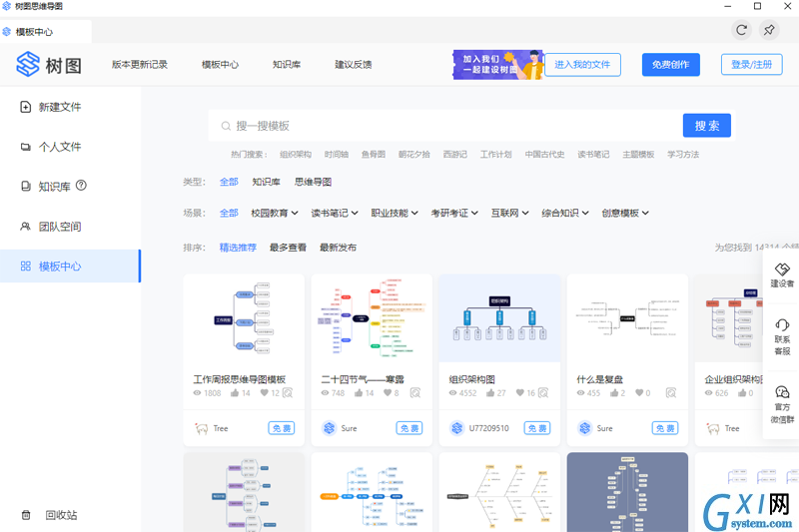
Task: Open the 什么是复盘 template thumbnail
Action: (x=627, y=318)
